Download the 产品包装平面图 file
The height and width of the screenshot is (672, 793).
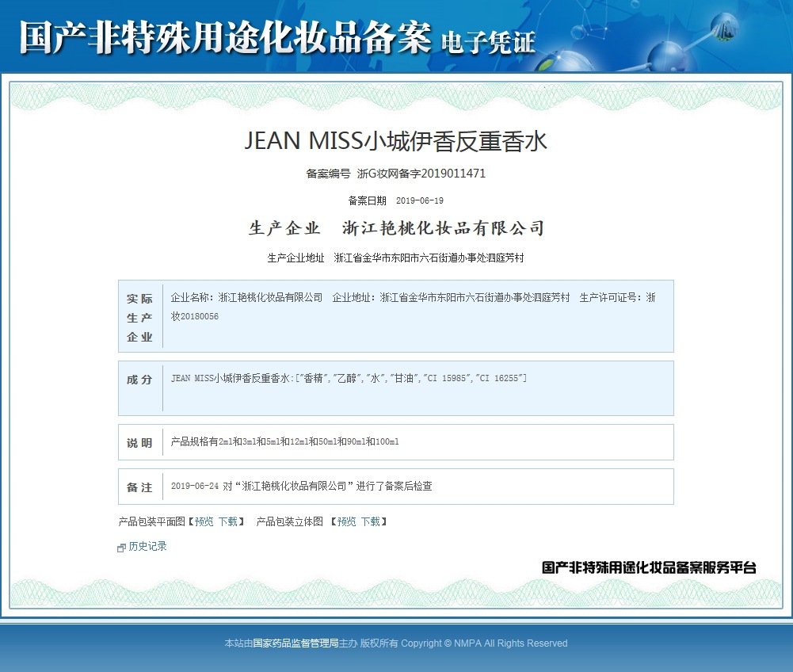tap(228, 521)
